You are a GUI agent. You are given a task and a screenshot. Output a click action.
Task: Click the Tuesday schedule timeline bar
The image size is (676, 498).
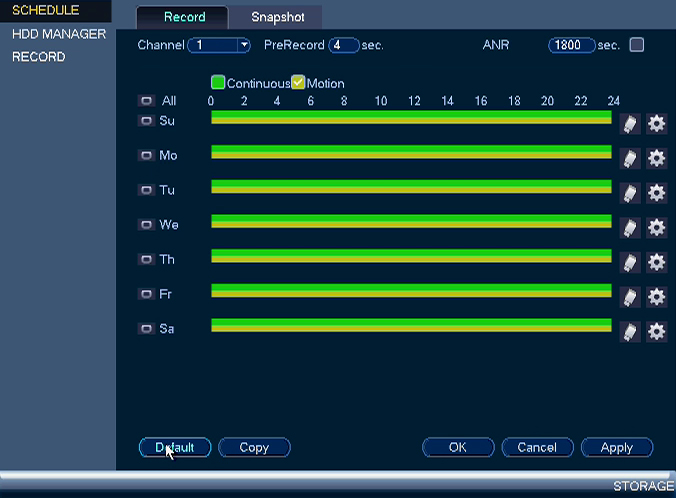click(x=411, y=187)
